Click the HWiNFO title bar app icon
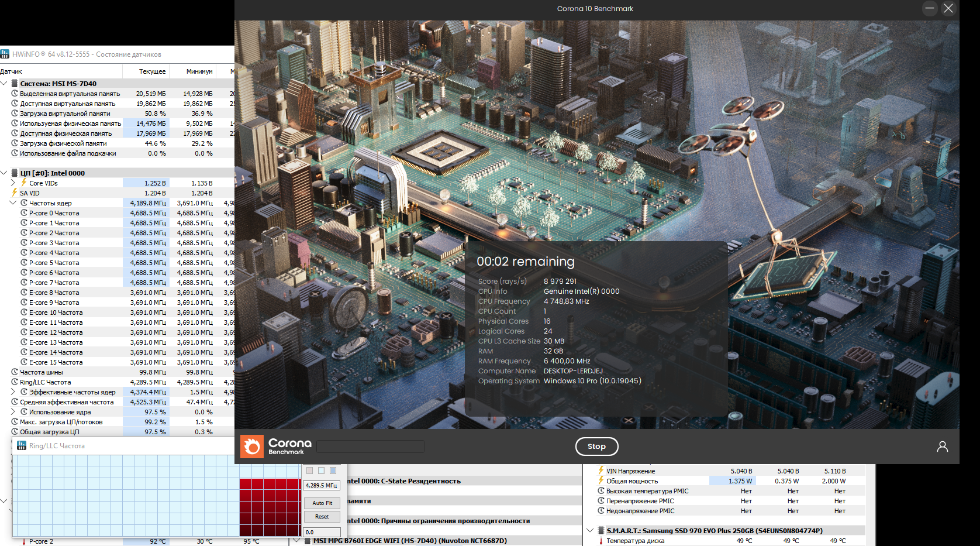Image resolution: width=980 pixels, height=546 pixels. (x=5, y=54)
